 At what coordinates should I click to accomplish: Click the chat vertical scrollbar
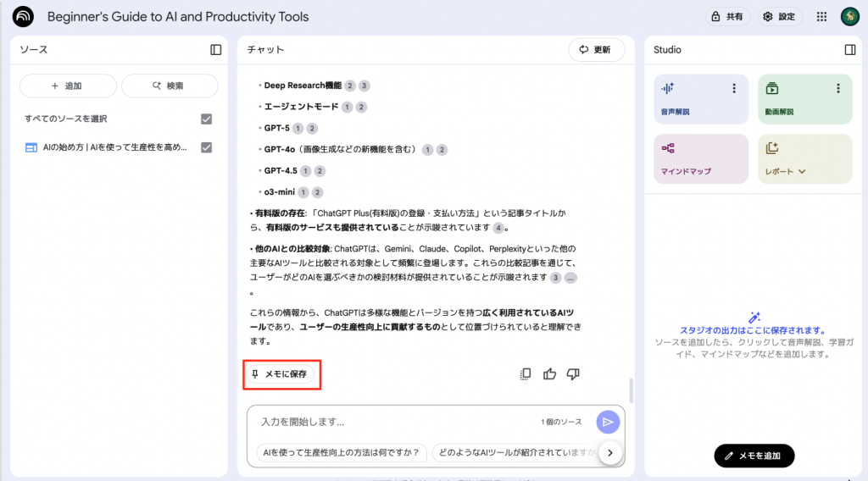630,390
